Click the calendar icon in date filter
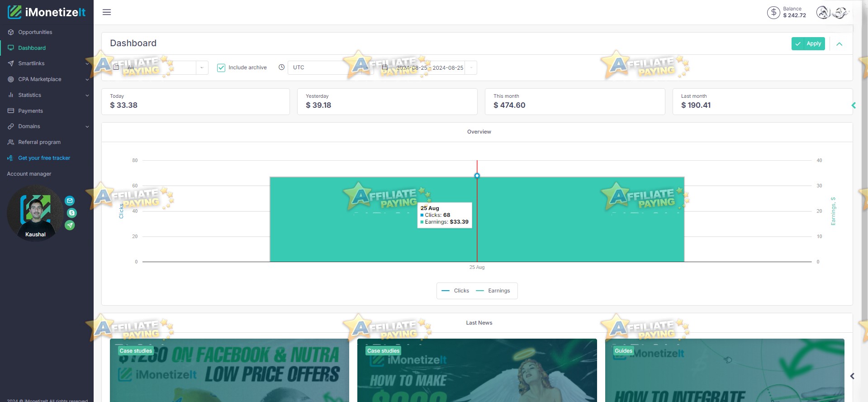The height and width of the screenshot is (402, 868). [x=385, y=67]
